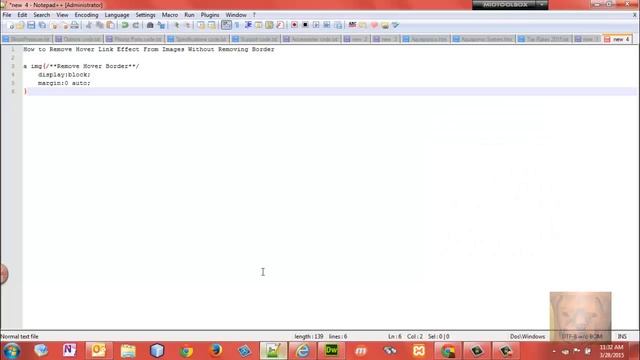640x360 pixels.
Task: Click the Print toolbar icon
Action: tap(74, 25)
